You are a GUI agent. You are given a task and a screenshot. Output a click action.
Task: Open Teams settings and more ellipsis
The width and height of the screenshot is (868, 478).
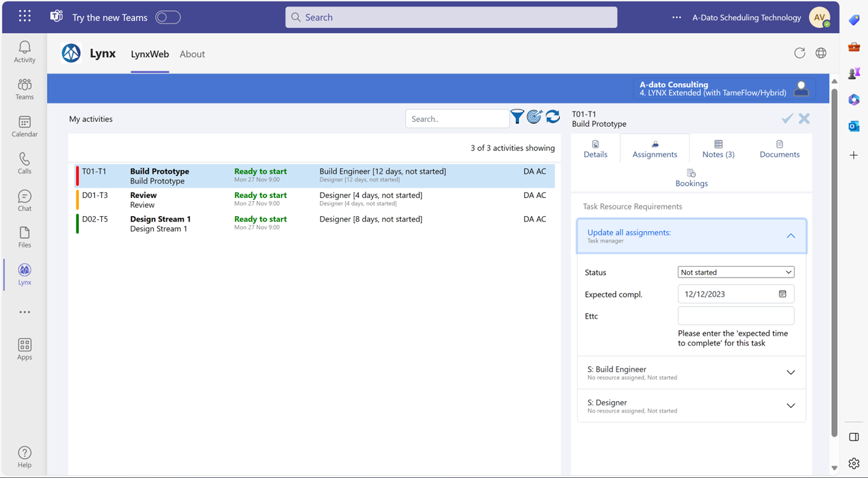click(677, 17)
